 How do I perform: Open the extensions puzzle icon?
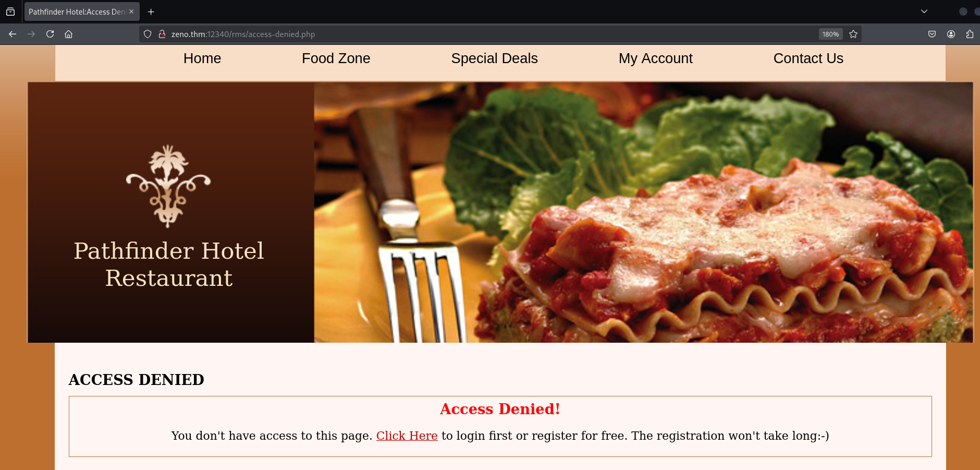pyautogui.click(x=970, y=34)
